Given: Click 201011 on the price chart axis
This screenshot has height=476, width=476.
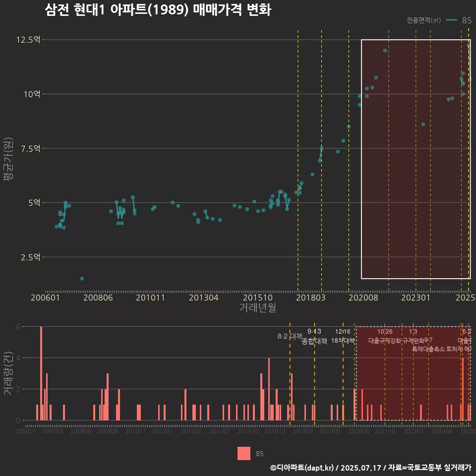Looking at the screenshot, I should (x=150, y=297).
